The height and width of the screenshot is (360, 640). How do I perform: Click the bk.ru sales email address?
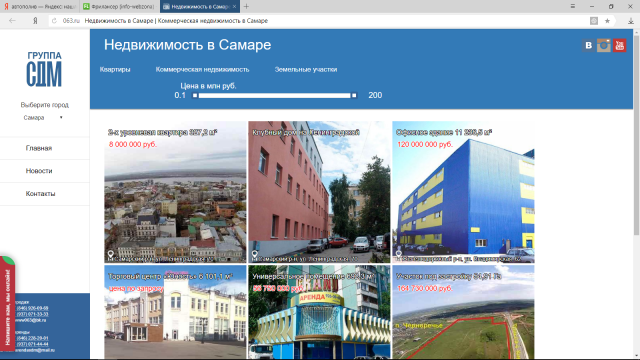31,320
